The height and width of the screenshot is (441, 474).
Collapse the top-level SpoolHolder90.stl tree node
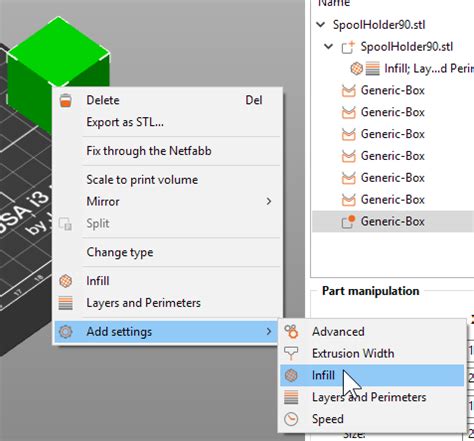pos(321,24)
